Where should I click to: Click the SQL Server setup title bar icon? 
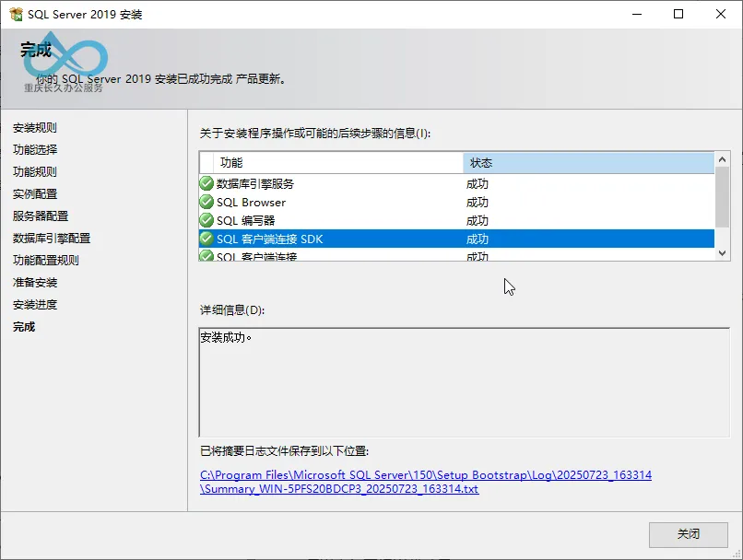coord(16,14)
